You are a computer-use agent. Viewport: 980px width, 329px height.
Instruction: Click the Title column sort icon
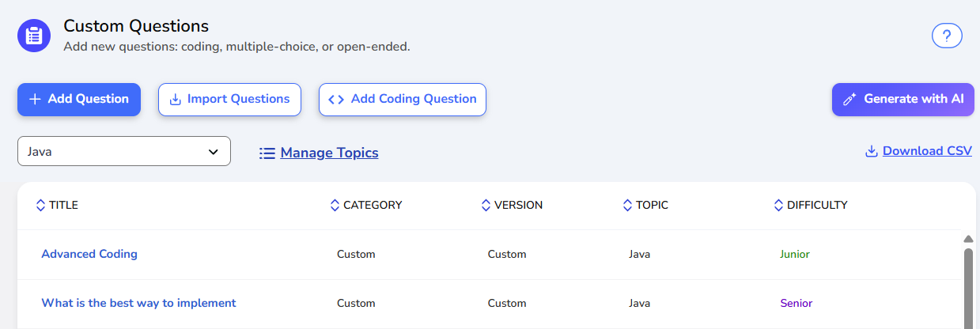click(x=41, y=206)
